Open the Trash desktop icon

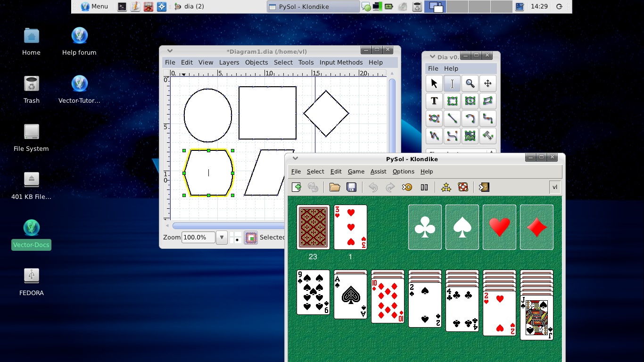(x=32, y=90)
